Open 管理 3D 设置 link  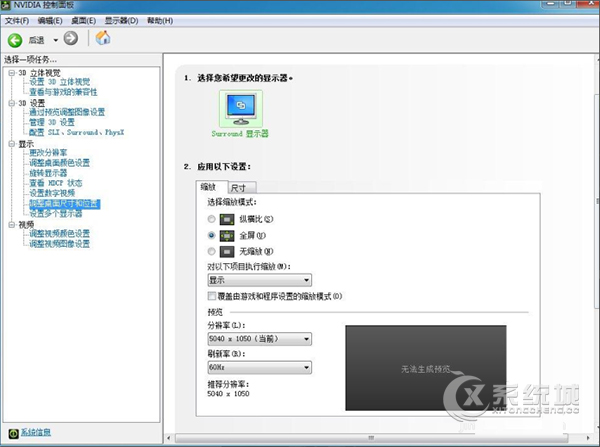[52, 122]
